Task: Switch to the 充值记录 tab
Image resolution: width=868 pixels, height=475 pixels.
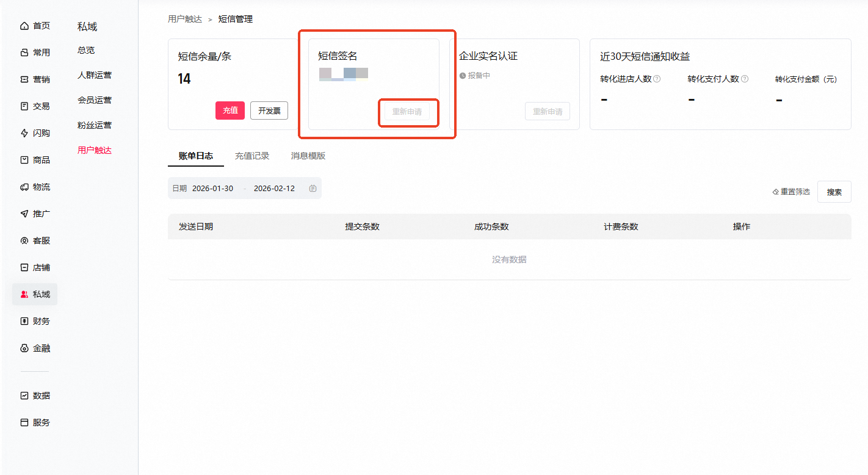Action: 252,156
